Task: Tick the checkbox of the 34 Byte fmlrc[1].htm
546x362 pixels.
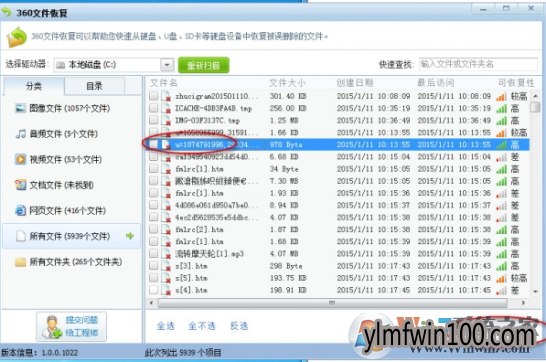Action: 153,169
